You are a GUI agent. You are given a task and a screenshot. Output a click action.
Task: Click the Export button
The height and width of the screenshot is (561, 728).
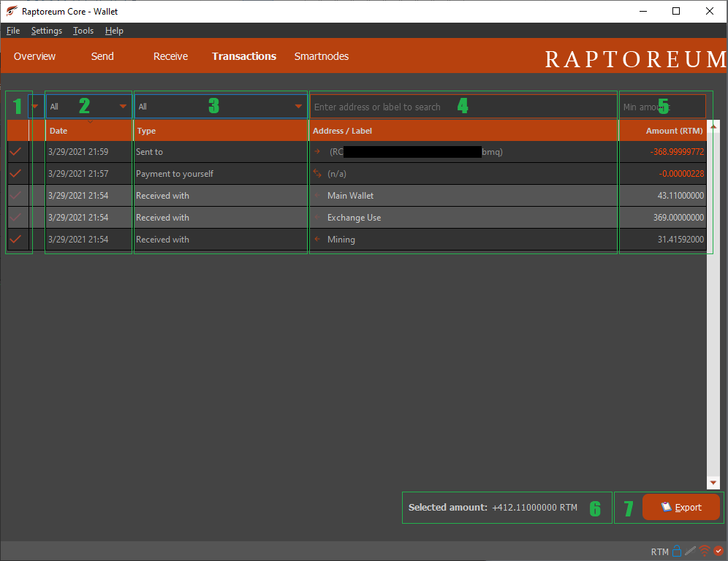click(x=681, y=507)
